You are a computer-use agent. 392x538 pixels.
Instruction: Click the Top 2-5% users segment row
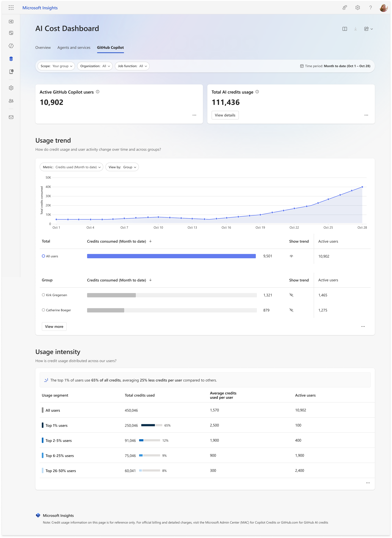[207, 440]
